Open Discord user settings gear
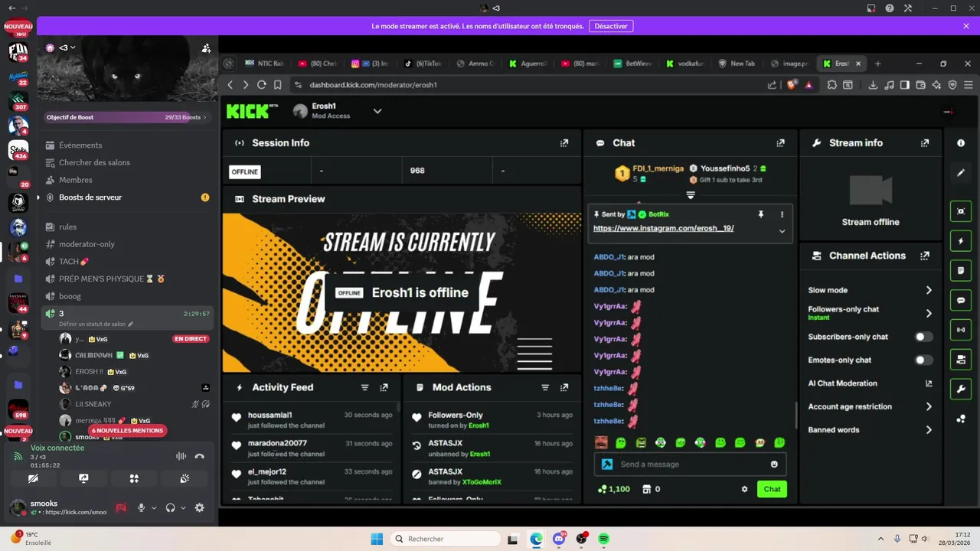 (x=200, y=507)
